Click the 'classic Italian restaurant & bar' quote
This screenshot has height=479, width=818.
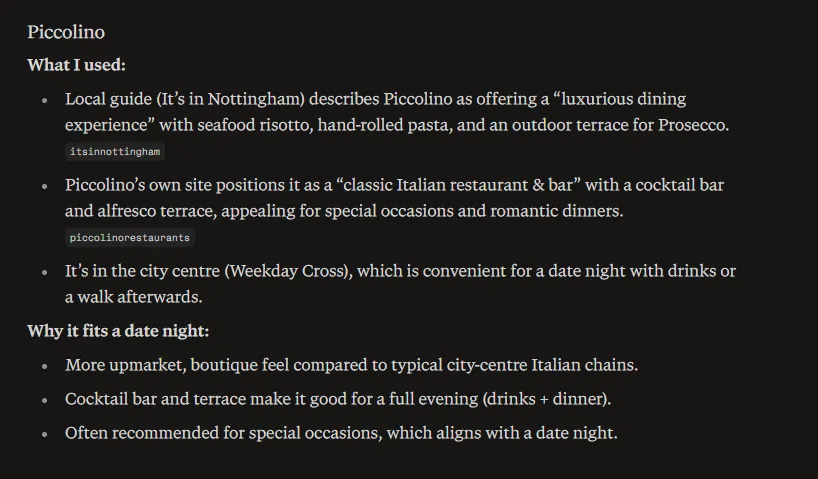(459, 185)
